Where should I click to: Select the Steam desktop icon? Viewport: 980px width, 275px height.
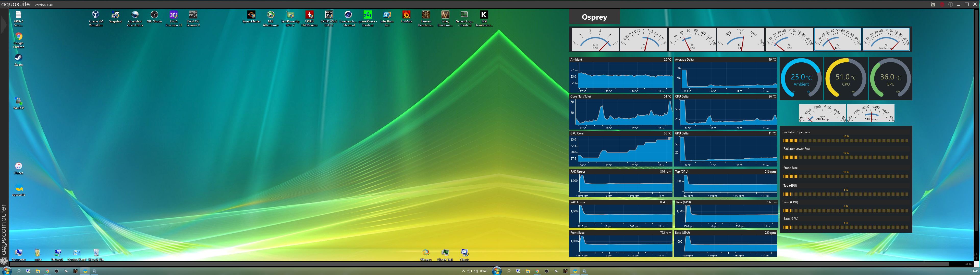point(18,58)
